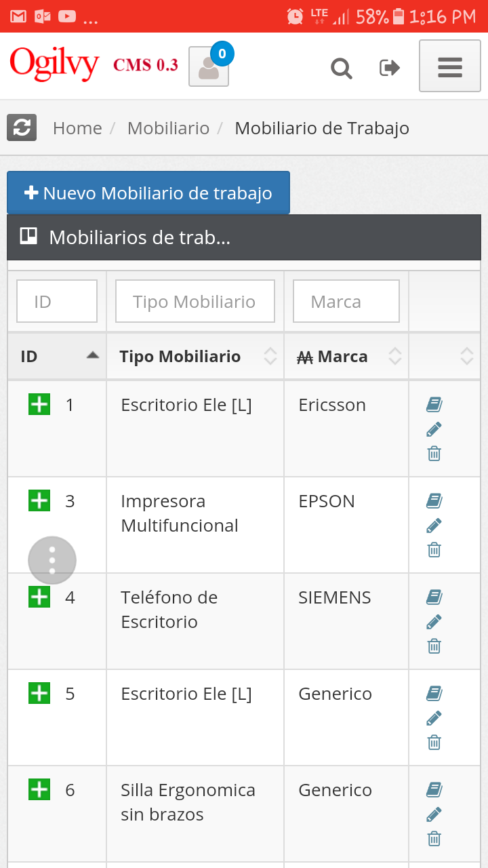The image size is (488, 868).
Task: View details book icon for Ericsson row
Action: point(434,405)
